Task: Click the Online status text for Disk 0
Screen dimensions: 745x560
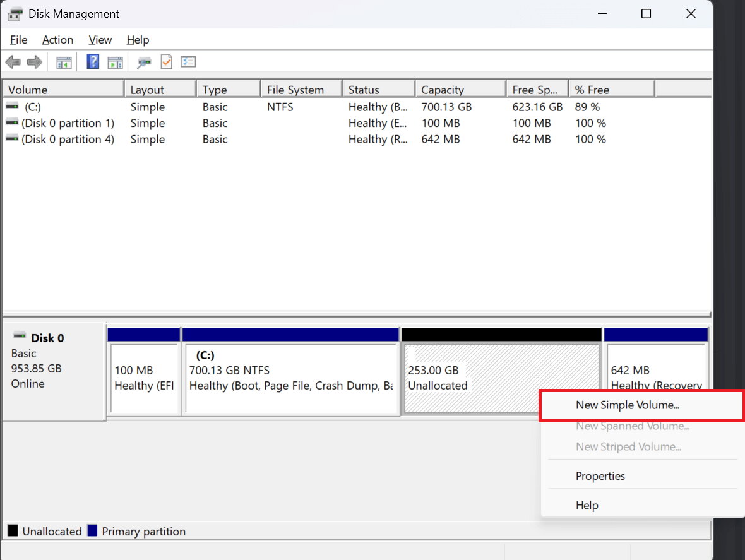Action: (x=28, y=384)
